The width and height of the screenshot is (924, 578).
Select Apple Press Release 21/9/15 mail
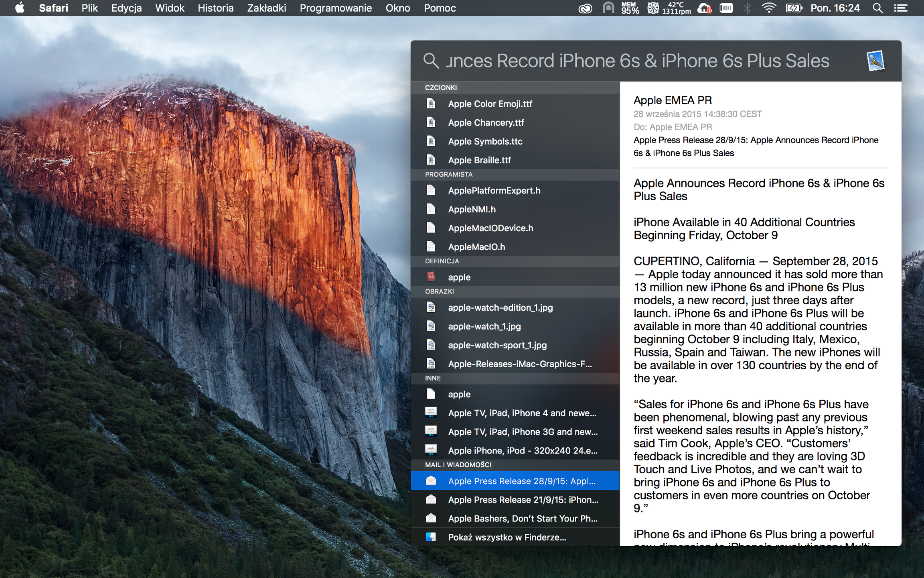[x=523, y=500]
